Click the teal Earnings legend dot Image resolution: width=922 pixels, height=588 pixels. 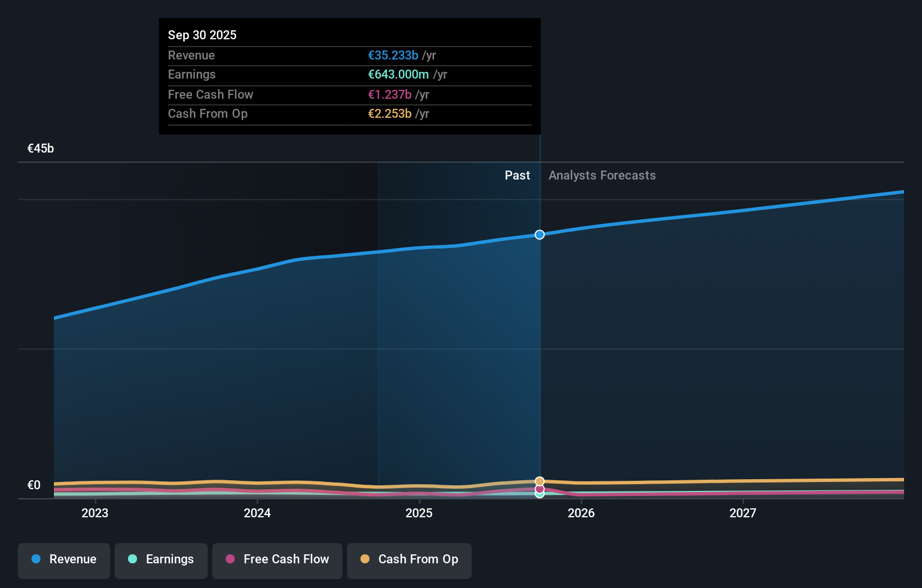[132, 559]
